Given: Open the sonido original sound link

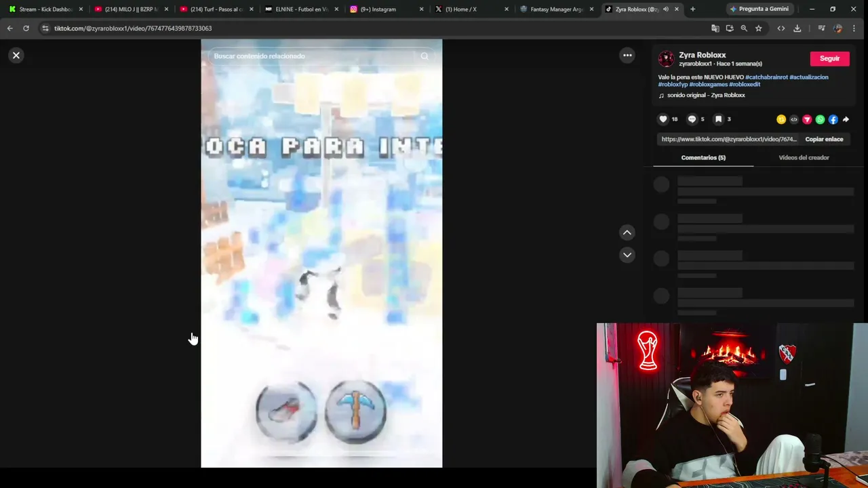Looking at the screenshot, I should (706, 95).
